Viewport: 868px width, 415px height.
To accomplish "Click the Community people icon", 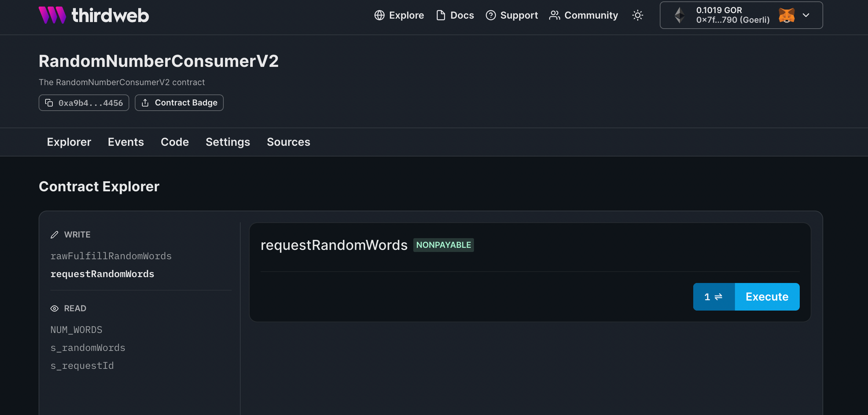I will coord(554,15).
